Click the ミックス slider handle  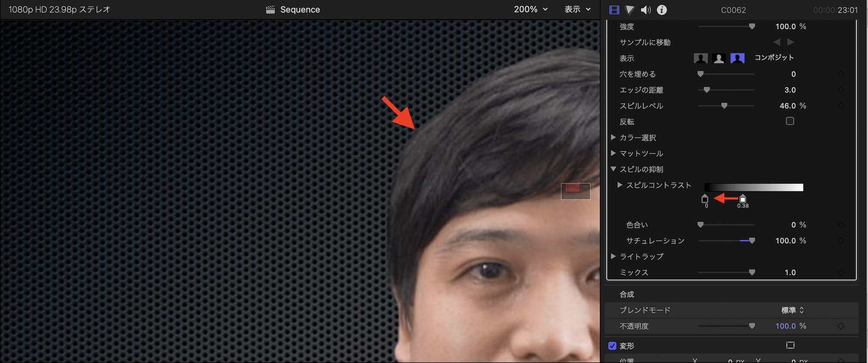click(x=752, y=273)
